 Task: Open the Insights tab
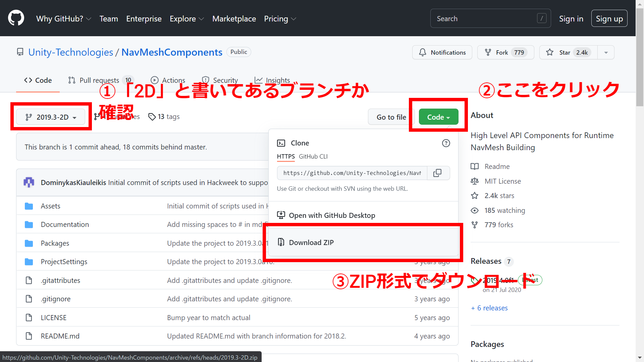pos(278,80)
